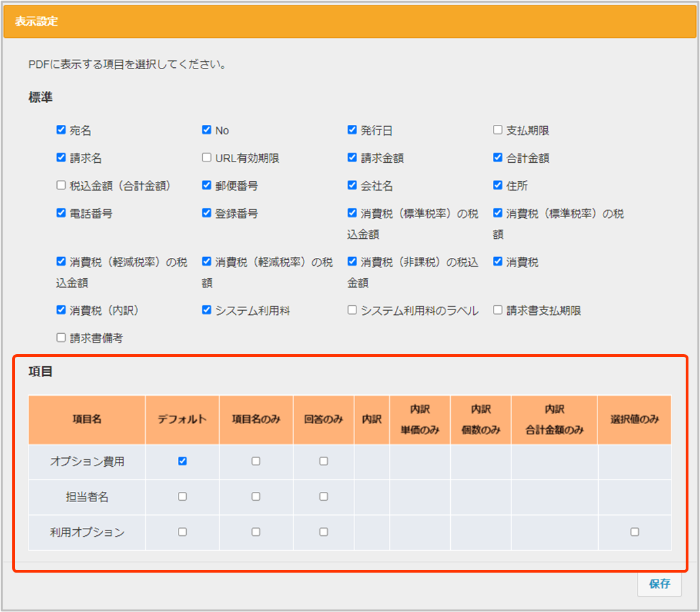Viewport: 700px width, 612px height.
Task: Enable 選択値のみ for 利用オプション row
Action: (x=634, y=532)
